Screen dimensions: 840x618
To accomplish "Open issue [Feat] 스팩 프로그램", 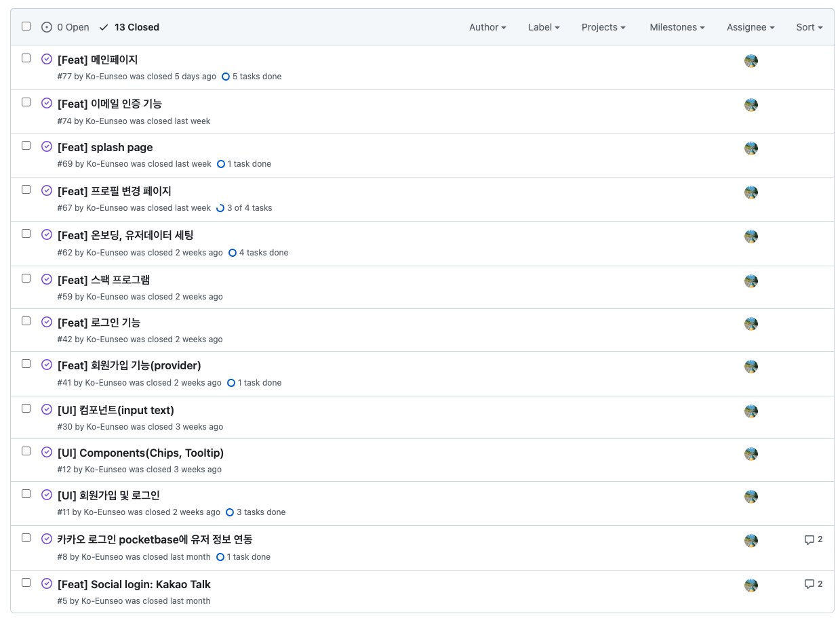I will [104, 280].
